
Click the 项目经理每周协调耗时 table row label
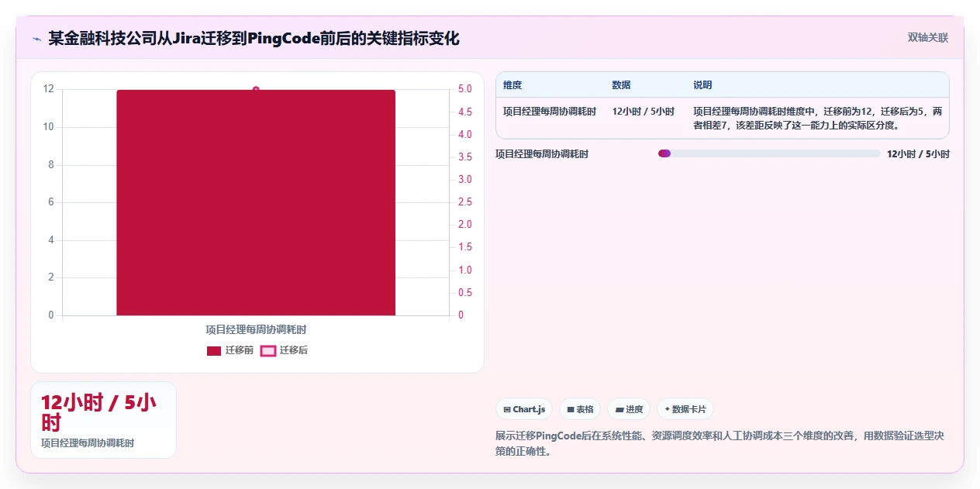(550, 112)
